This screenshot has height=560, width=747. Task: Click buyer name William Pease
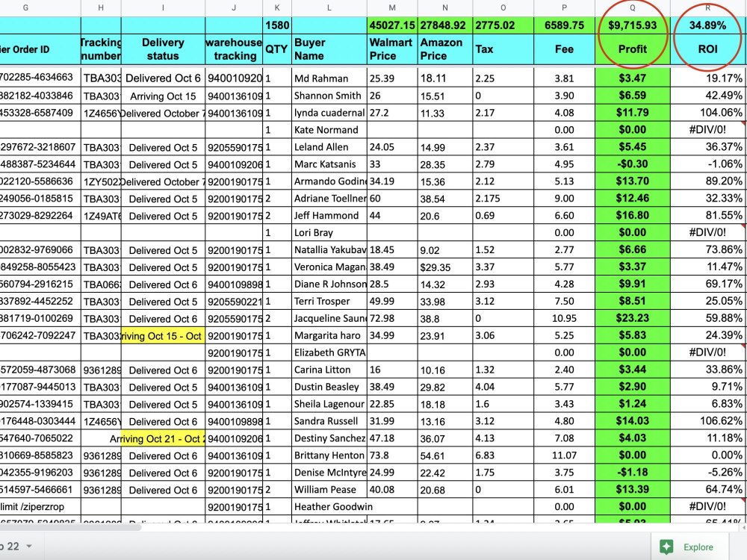point(325,490)
